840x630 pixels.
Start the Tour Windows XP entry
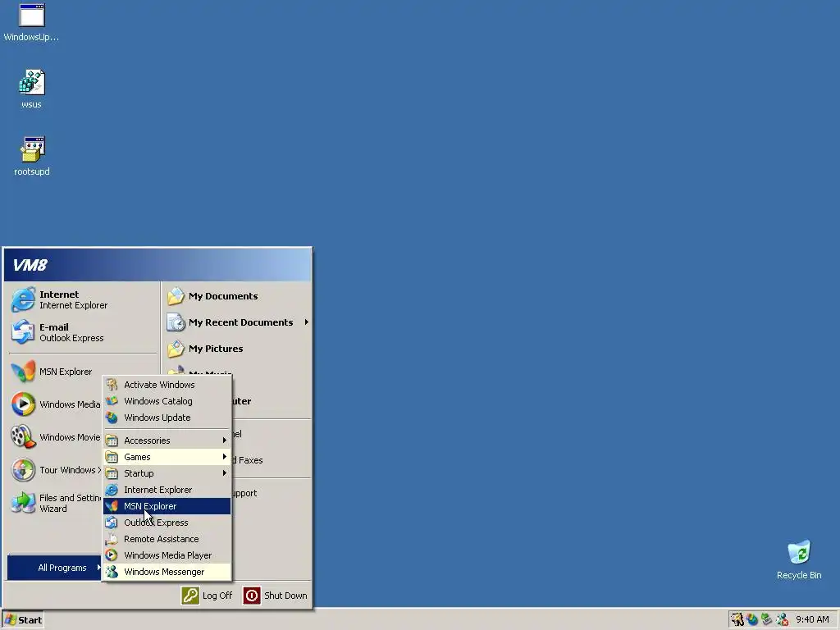56,470
